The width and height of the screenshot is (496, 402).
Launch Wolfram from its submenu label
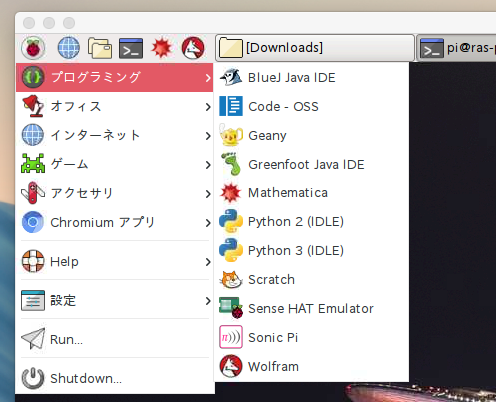(274, 367)
